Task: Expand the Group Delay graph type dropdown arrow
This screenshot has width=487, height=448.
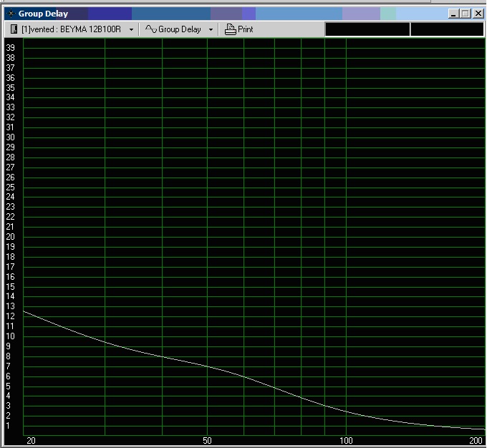Action: tap(211, 30)
